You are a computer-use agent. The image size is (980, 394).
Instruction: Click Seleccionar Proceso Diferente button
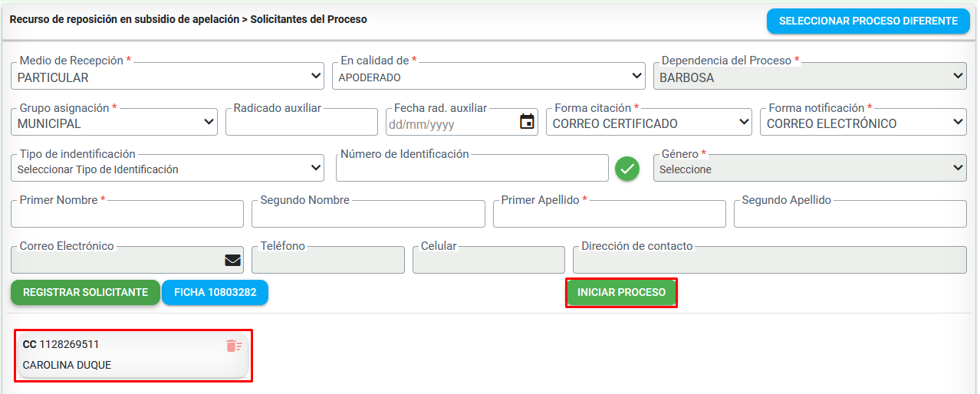tap(868, 21)
